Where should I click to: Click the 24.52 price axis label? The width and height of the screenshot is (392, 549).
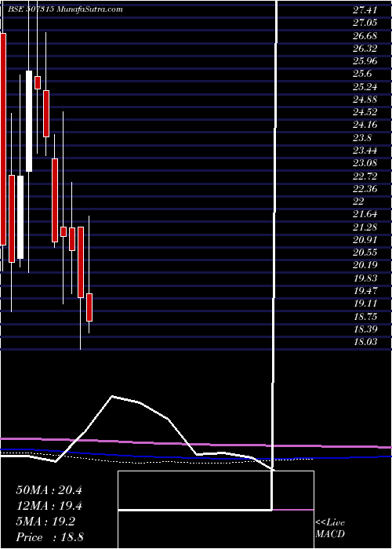(365, 112)
